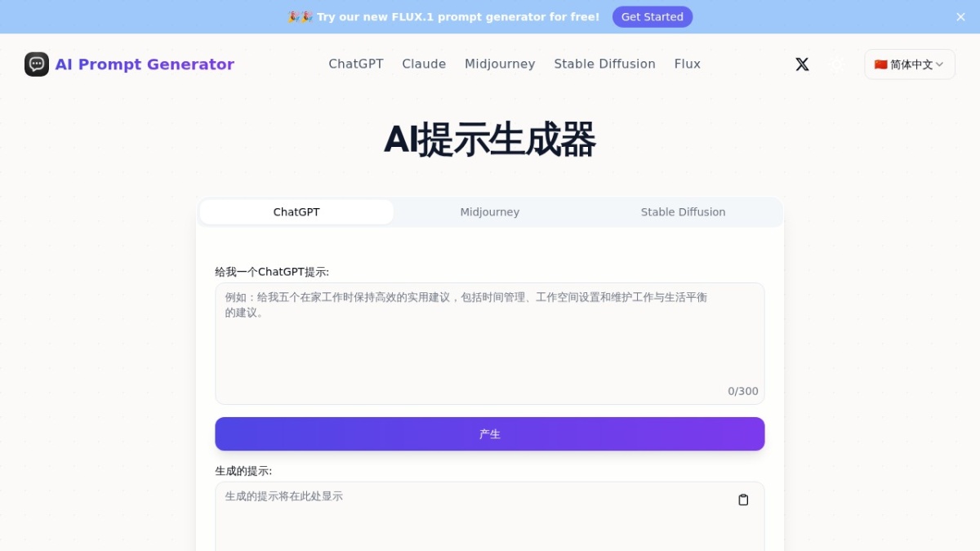Switch to the Midjourney generator tab
Image resolution: width=980 pixels, height=551 pixels.
pos(490,212)
